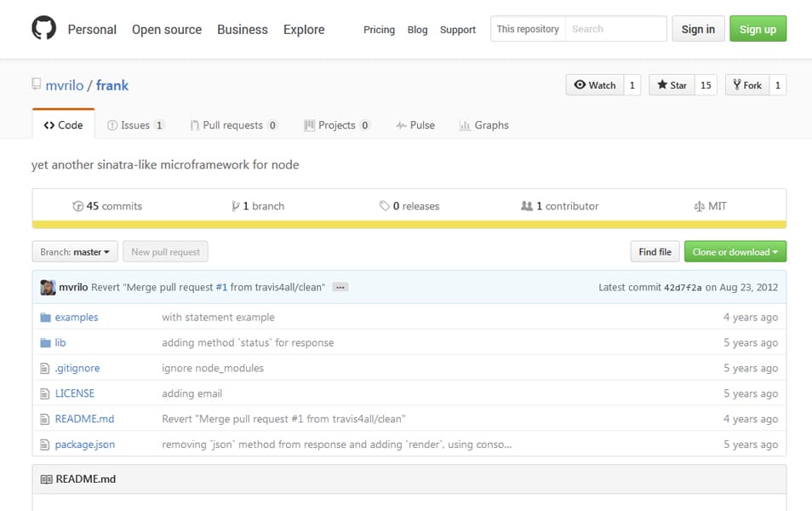Click mvrilo's avatar in latest commit

coord(48,287)
